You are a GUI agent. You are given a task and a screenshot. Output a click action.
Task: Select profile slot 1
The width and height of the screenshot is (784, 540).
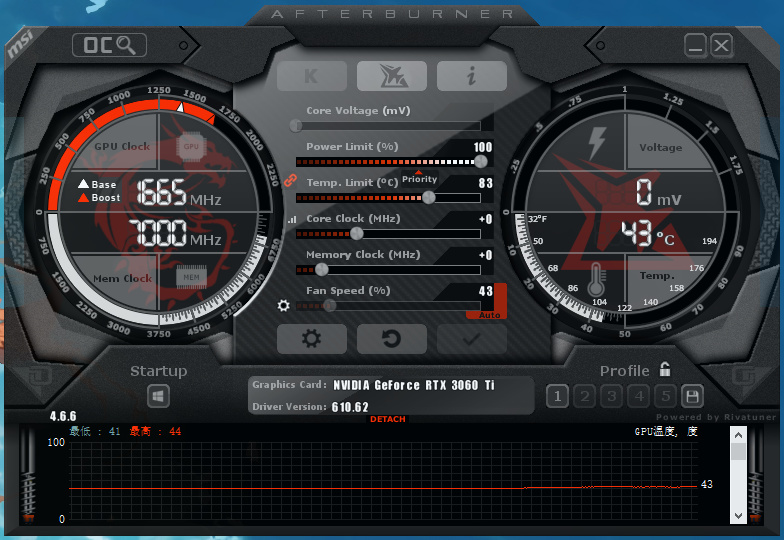click(x=558, y=396)
